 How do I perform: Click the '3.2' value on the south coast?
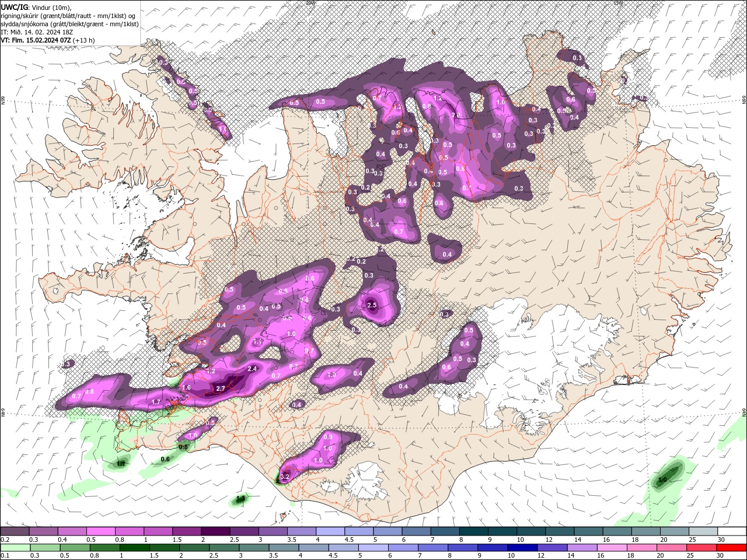click(x=285, y=477)
